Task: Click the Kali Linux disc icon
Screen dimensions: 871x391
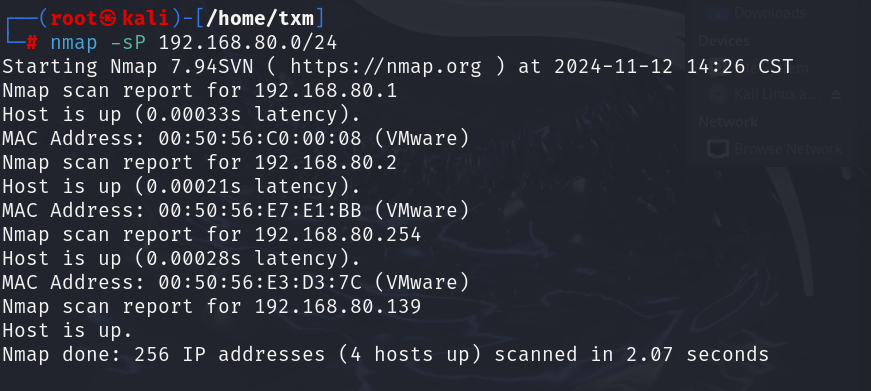Action: (718, 94)
